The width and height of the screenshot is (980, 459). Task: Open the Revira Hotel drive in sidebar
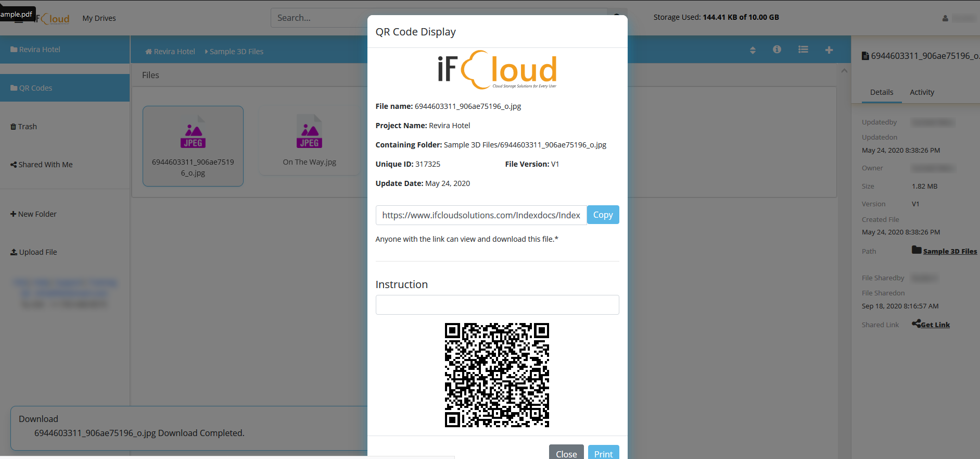65,49
